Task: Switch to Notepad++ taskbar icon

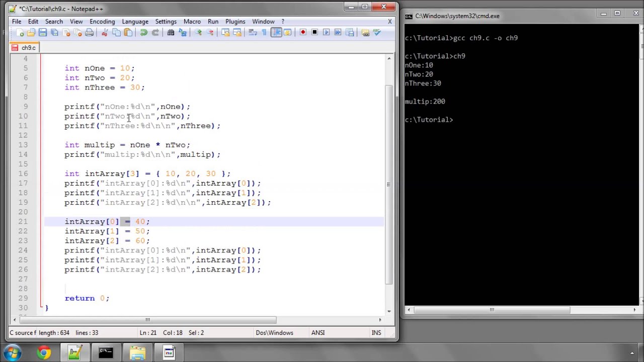Action: (74, 352)
